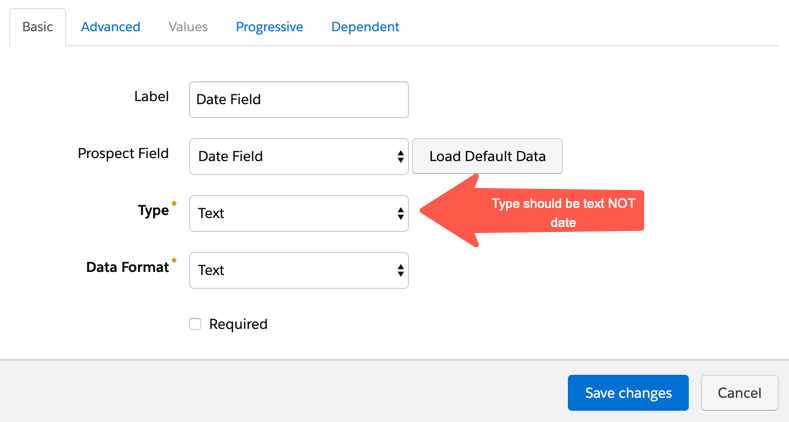
Task: Expand the Type dropdown set to Text
Action: coord(290,213)
